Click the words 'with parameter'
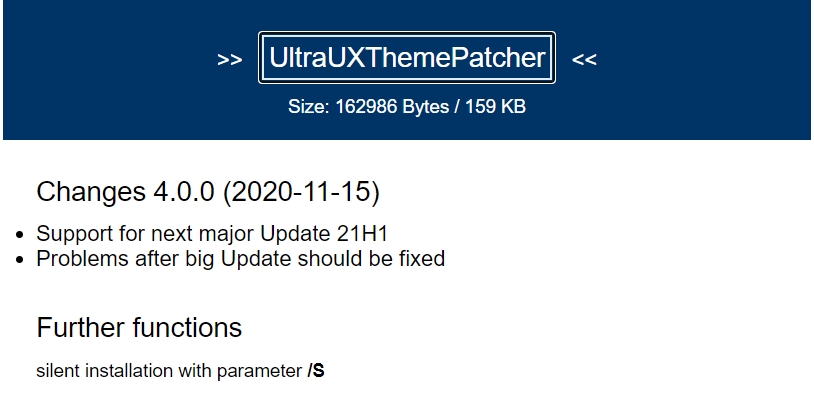The image size is (814, 417). pos(240,371)
